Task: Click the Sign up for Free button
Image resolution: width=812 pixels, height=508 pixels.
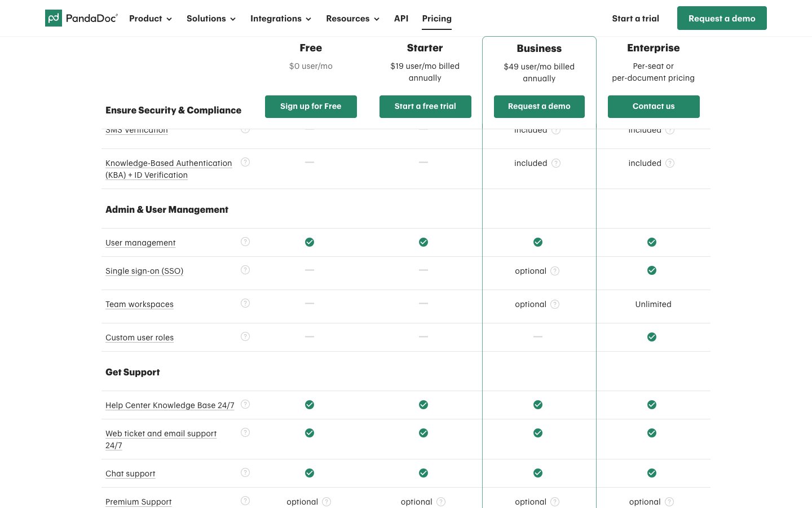Action: (311, 106)
